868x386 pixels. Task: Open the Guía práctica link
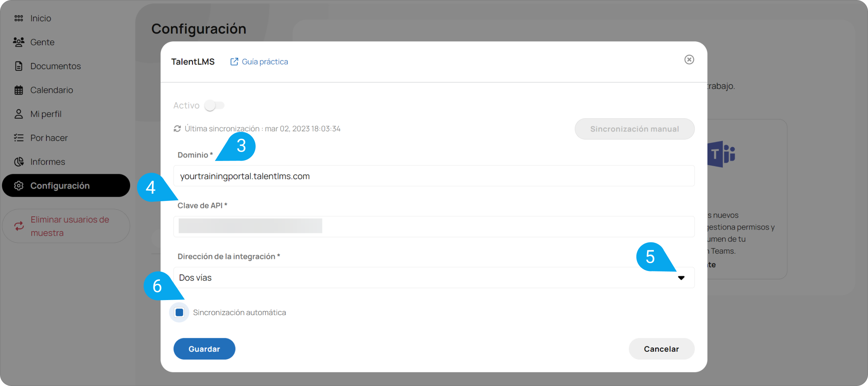265,61
